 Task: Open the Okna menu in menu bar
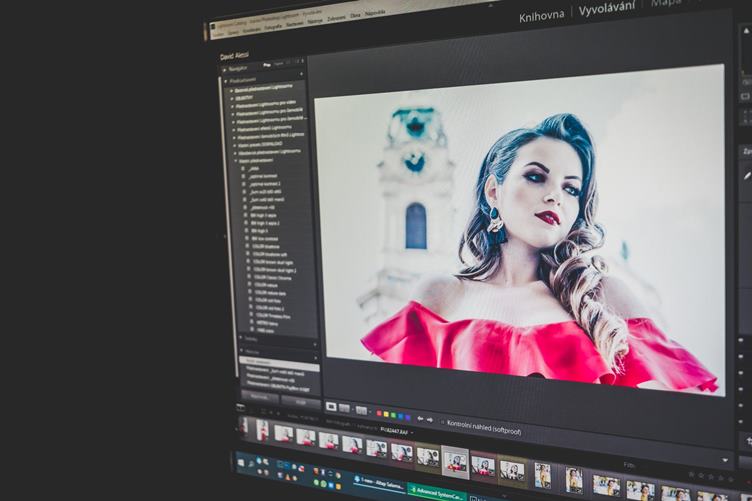click(355, 15)
